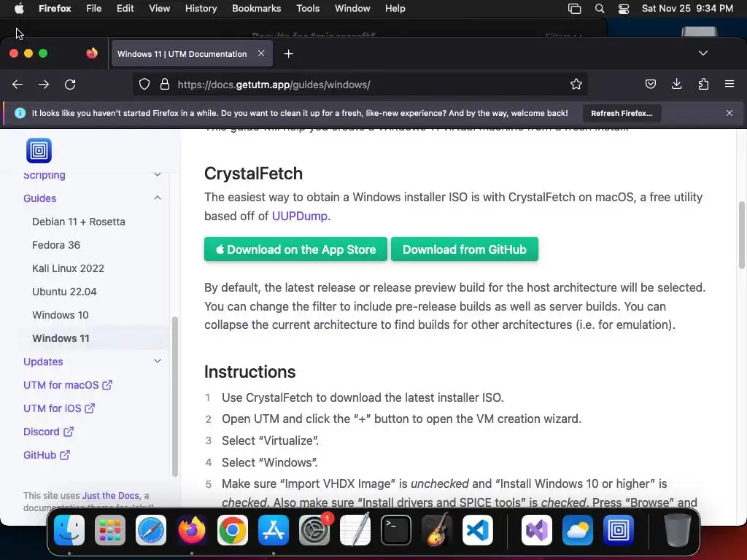The height and width of the screenshot is (560, 747).
Task: Reload the page with the refresh icon
Action: tap(70, 85)
